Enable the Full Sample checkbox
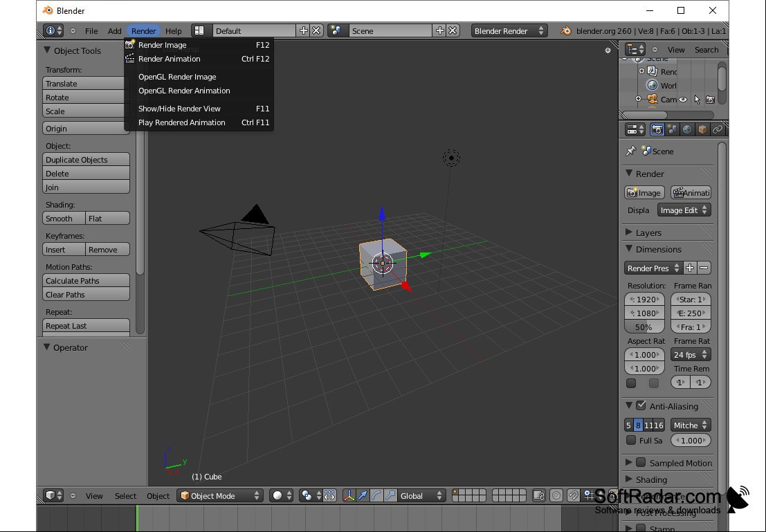Screen dimensions: 766x532 [x=631, y=440]
